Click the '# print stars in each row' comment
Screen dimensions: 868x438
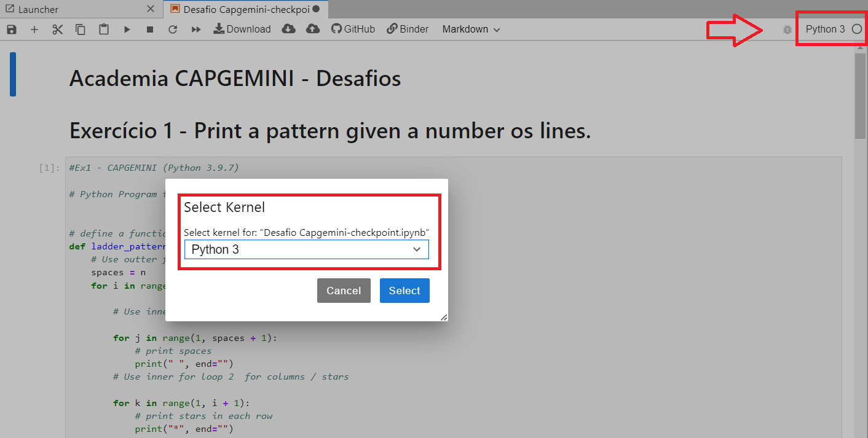tap(203, 416)
